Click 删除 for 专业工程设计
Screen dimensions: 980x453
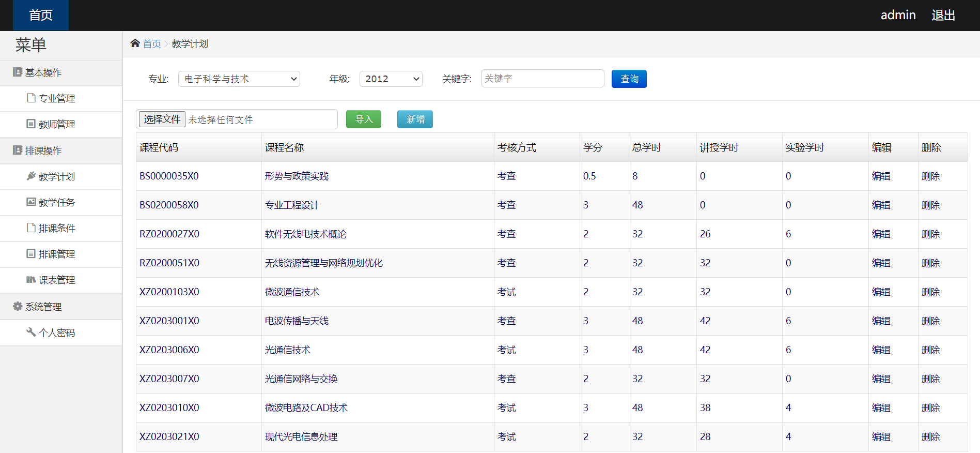pyautogui.click(x=930, y=205)
